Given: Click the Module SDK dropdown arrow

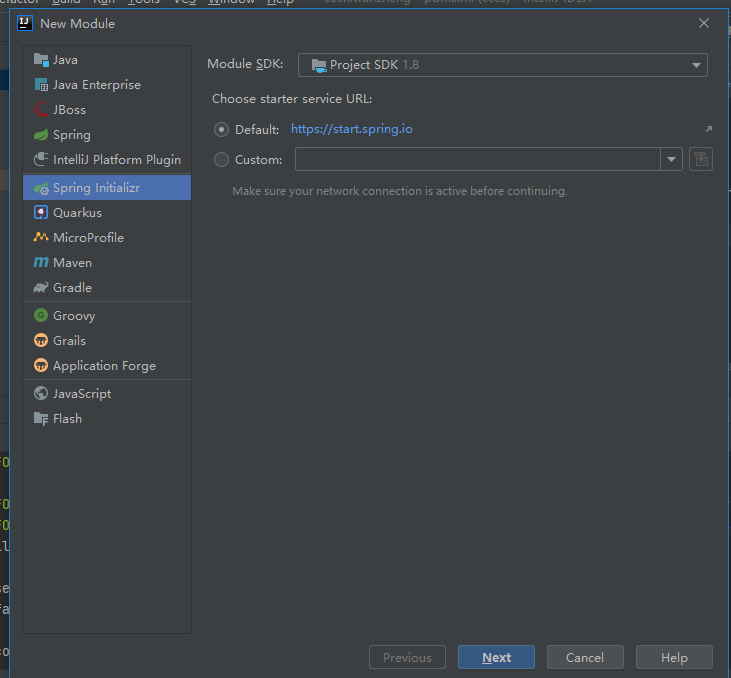Looking at the screenshot, I should [x=696, y=65].
